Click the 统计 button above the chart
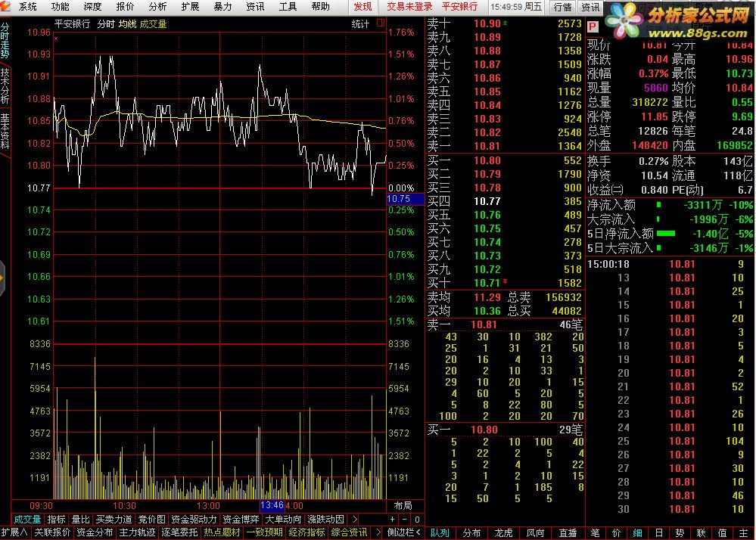Screen dimensions: 756x540 [360, 23]
